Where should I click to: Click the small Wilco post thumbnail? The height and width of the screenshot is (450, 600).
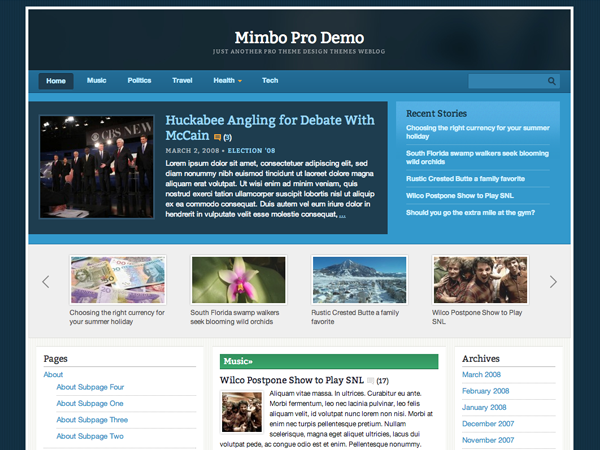click(x=242, y=412)
